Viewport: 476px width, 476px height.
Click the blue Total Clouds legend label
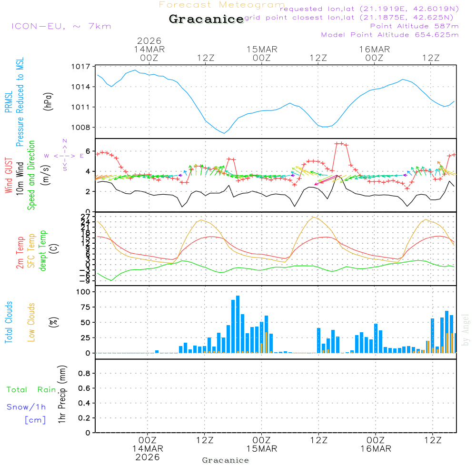(9, 322)
